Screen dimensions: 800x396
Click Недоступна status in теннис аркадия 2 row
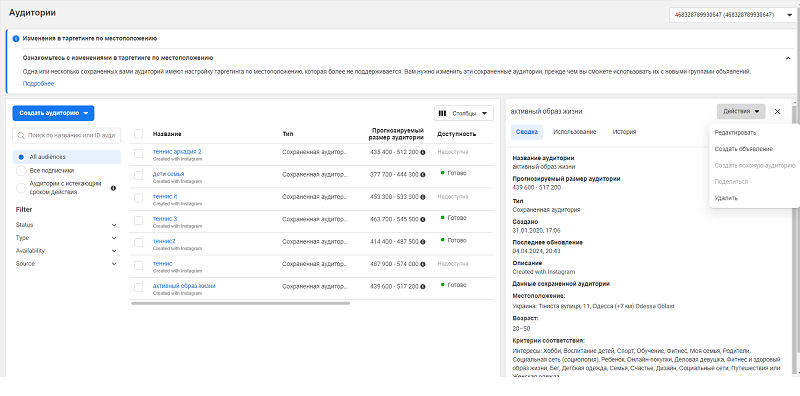click(x=453, y=152)
